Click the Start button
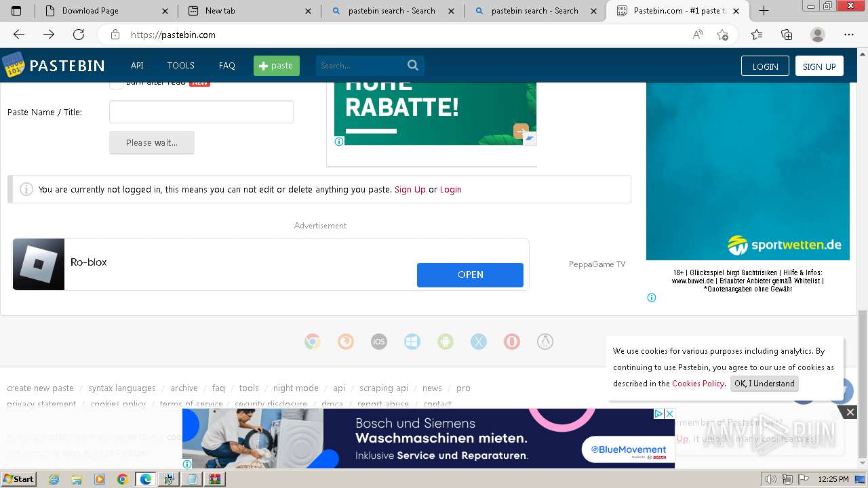Viewport: 868px width, 488px height. coord(18,479)
